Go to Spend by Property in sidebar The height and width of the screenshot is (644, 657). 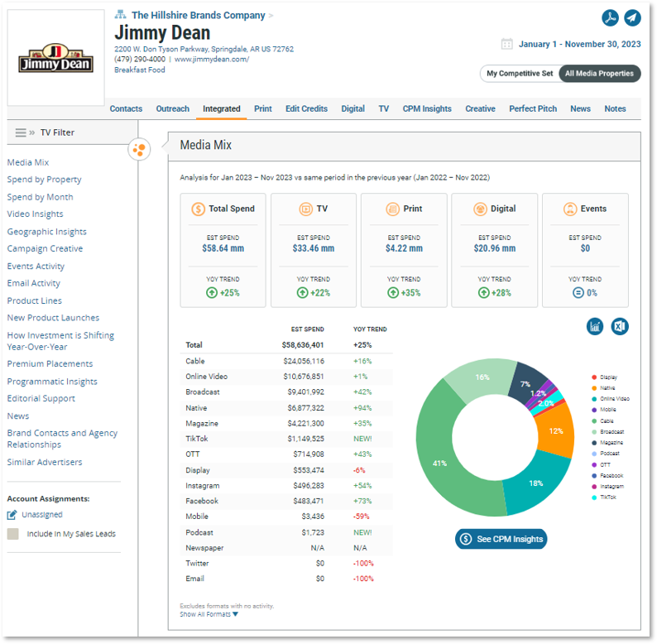tap(44, 180)
